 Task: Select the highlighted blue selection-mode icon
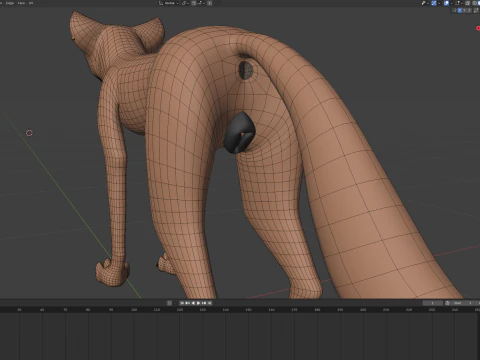coord(460,10)
